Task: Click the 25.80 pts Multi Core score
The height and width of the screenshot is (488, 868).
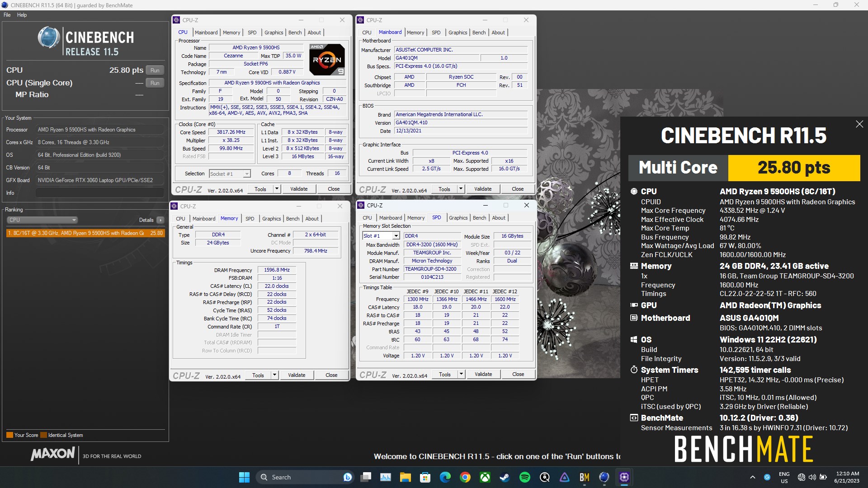Action: point(794,168)
